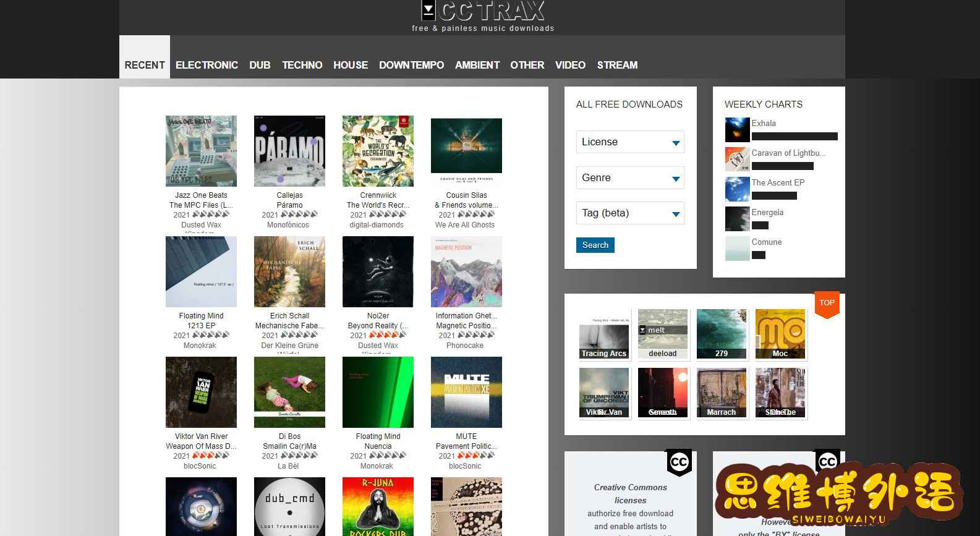The height and width of the screenshot is (536, 980).
Task: Go to the OTHER category
Action: click(x=527, y=65)
